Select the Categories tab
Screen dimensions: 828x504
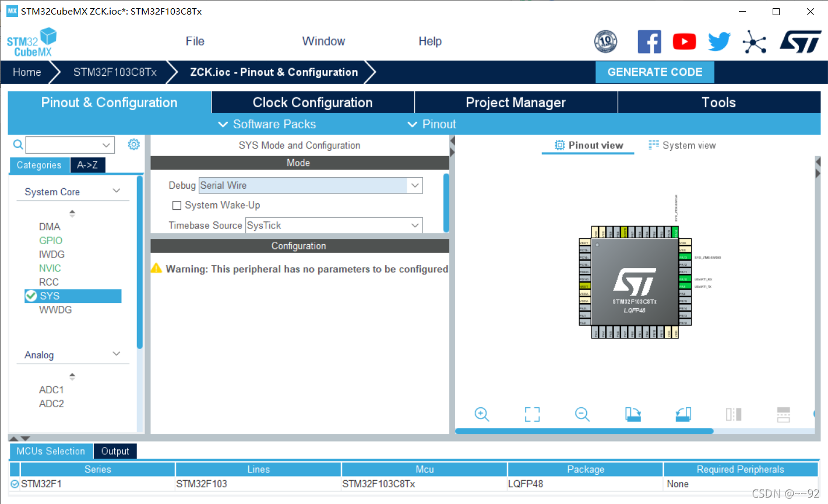click(39, 165)
